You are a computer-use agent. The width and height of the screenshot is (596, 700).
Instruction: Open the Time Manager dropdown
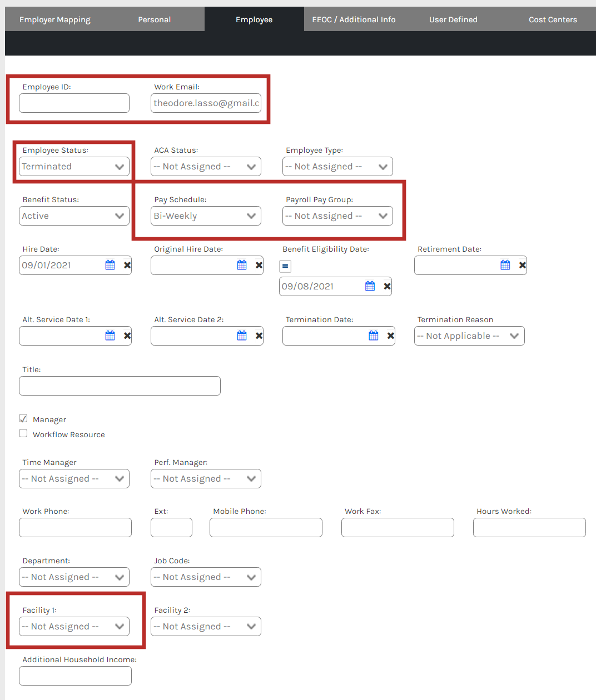click(74, 479)
